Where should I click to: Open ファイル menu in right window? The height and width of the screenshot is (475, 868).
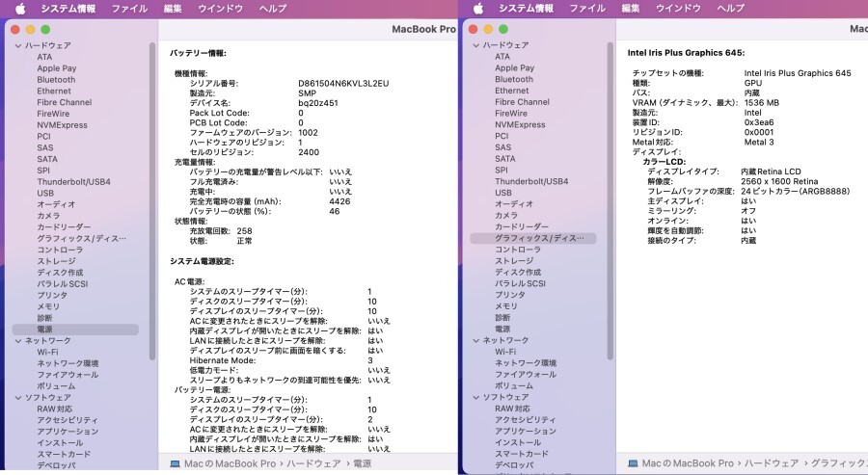pyautogui.click(x=587, y=9)
